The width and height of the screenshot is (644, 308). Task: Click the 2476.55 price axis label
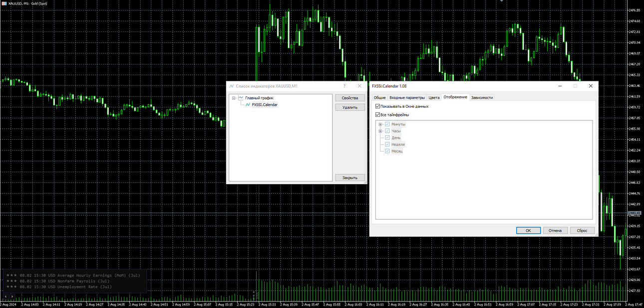point(634,10)
